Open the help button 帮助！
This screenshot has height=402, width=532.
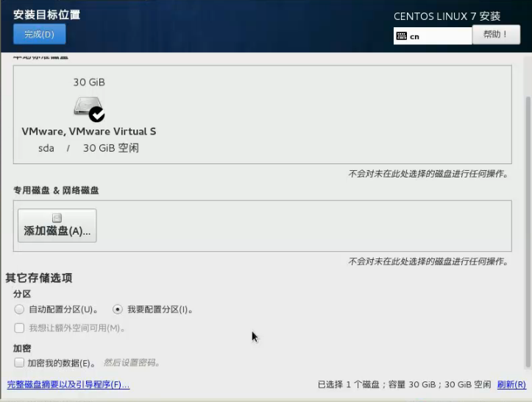click(496, 35)
